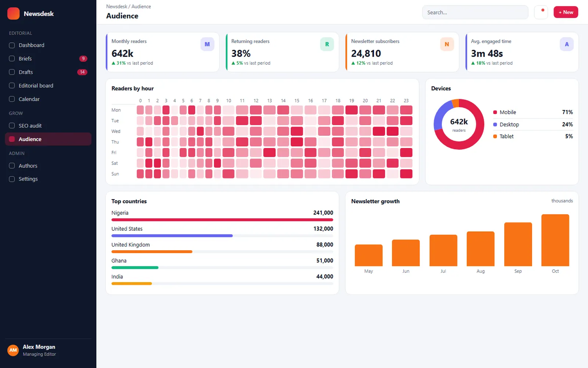Click the Avg. engaged time A badge
This screenshot has height=368, width=588.
point(567,44)
